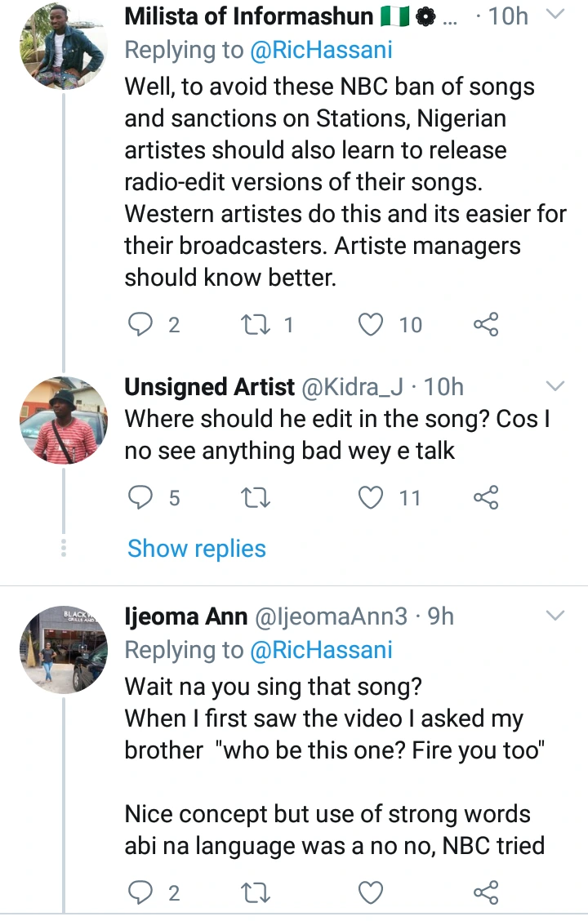Open options chevron on Milista's tweet
Image resolution: width=588 pixels, height=921 pixels.
[x=555, y=16]
